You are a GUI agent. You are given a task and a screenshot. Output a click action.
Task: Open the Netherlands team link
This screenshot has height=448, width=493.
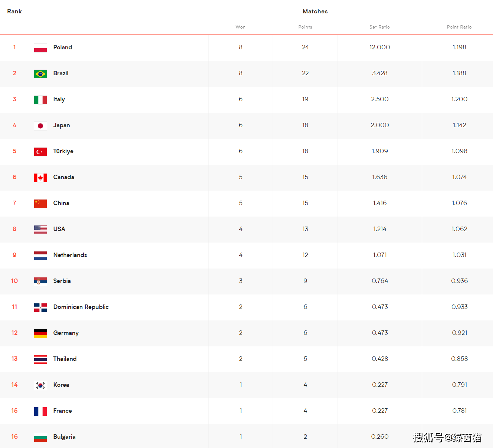[70, 255]
